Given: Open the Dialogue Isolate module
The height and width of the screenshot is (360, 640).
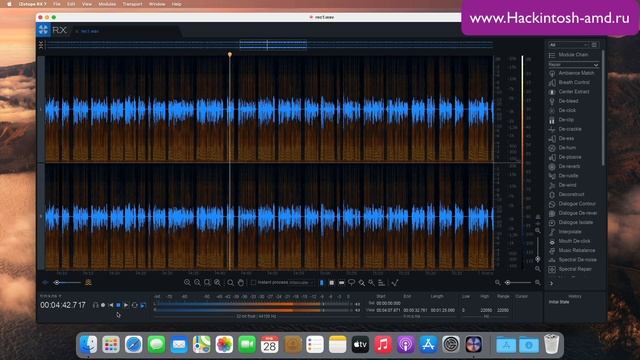Looking at the screenshot, I should 571,222.
